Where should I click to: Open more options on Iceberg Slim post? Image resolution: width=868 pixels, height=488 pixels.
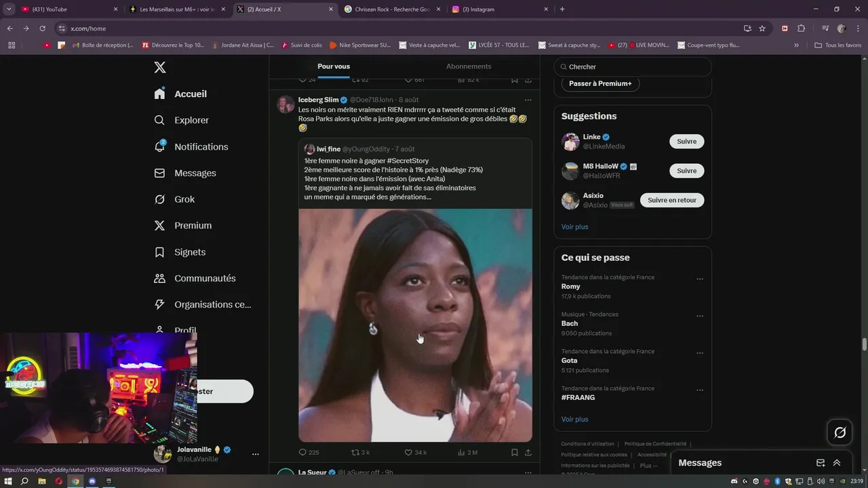528,100
